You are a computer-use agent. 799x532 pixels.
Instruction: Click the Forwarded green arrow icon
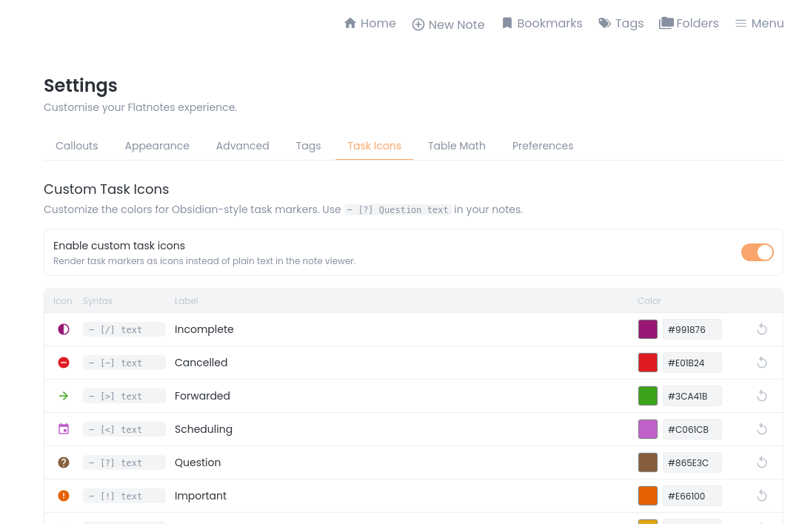point(64,396)
